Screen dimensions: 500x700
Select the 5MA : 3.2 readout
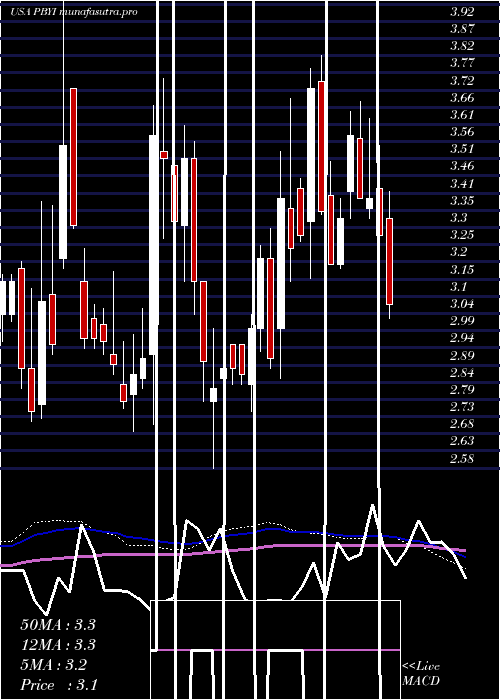click(x=54, y=665)
